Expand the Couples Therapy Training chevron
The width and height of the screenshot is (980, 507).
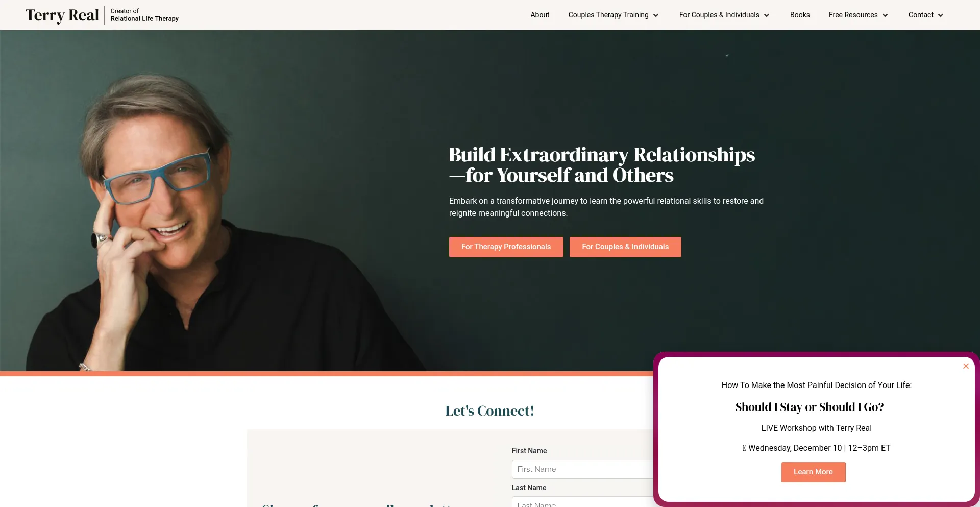656,15
